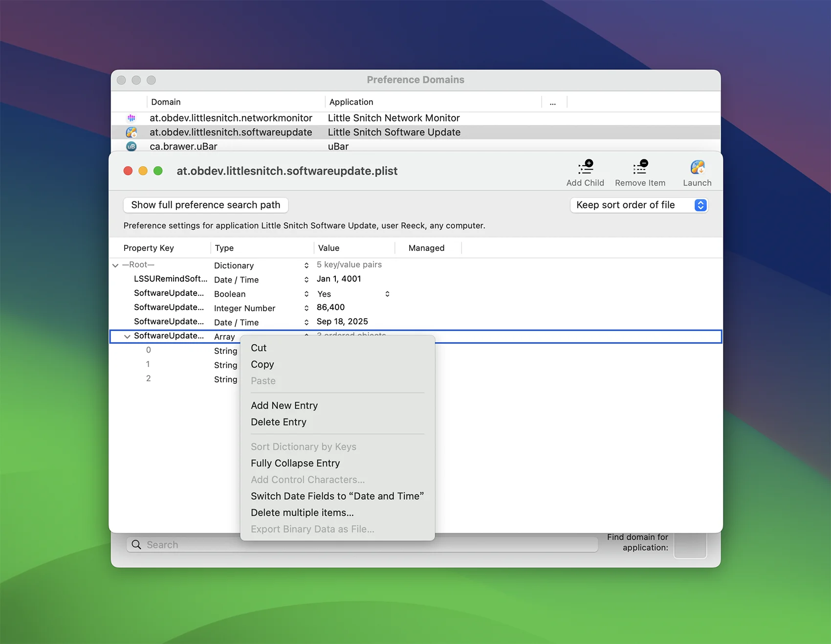The image size is (831, 644).
Task: Open type popup for Boolean row
Action: pyautogui.click(x=306, y=294)
